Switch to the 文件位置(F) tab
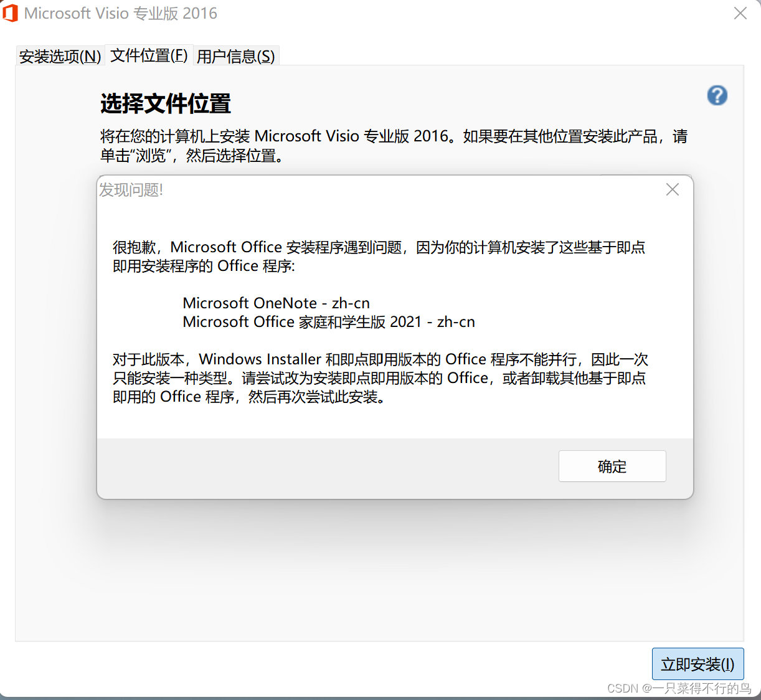 [x=149, y=55]
